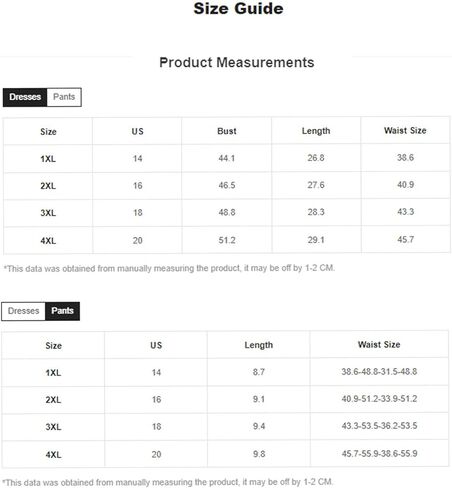Click the US header in pants table
The width and height of the screenshot is (452, 488).
[x=156, y=345]
